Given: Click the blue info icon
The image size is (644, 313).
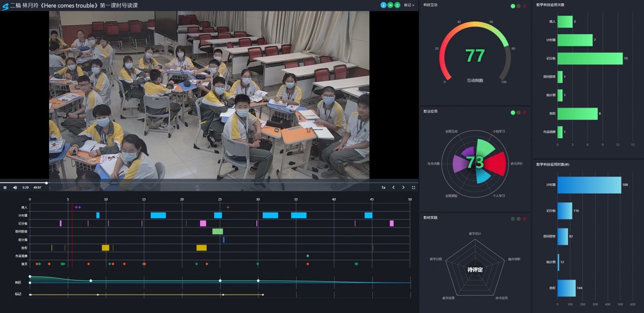Looking at the screenshot, I should [x=383, y=5].
